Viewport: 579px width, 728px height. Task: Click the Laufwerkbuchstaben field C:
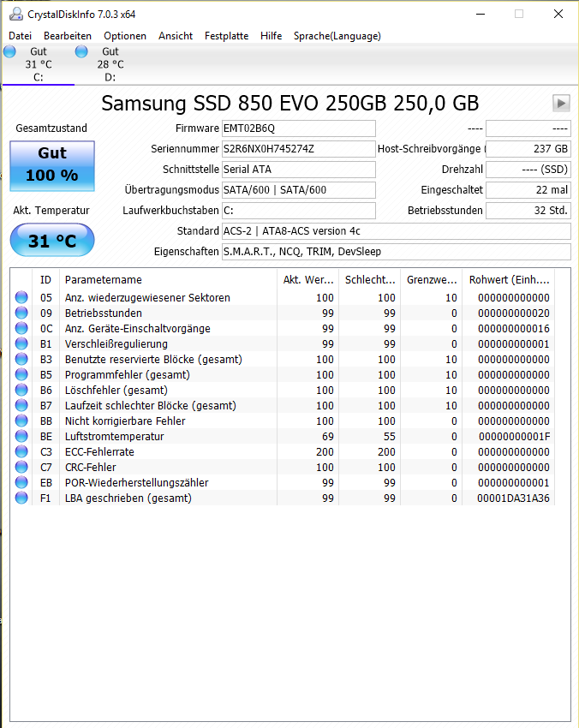click(x=299, y=210)
